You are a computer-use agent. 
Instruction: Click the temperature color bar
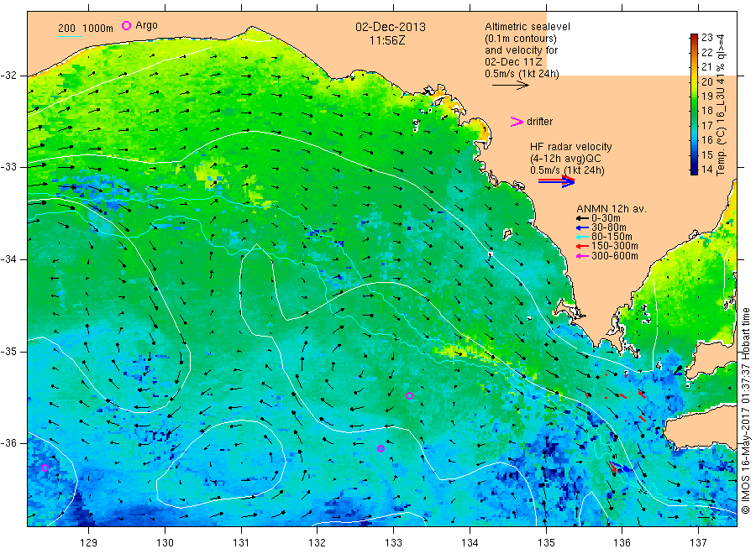coord(694,104)
